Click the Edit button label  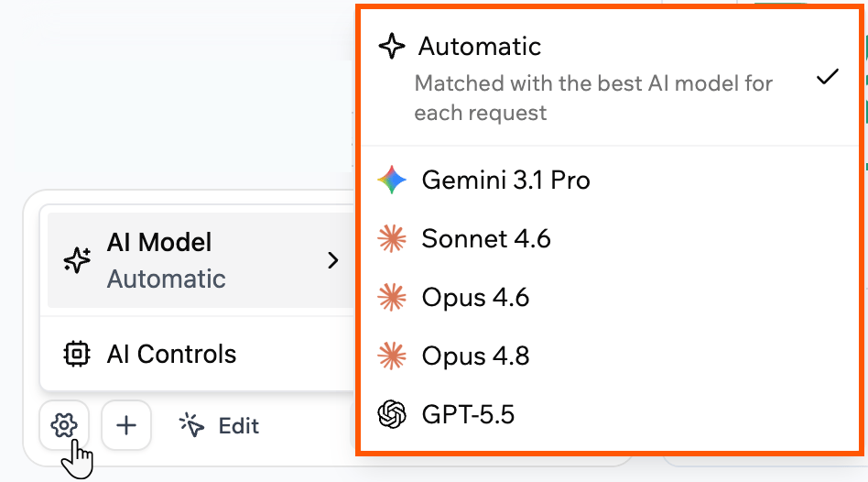239,426
